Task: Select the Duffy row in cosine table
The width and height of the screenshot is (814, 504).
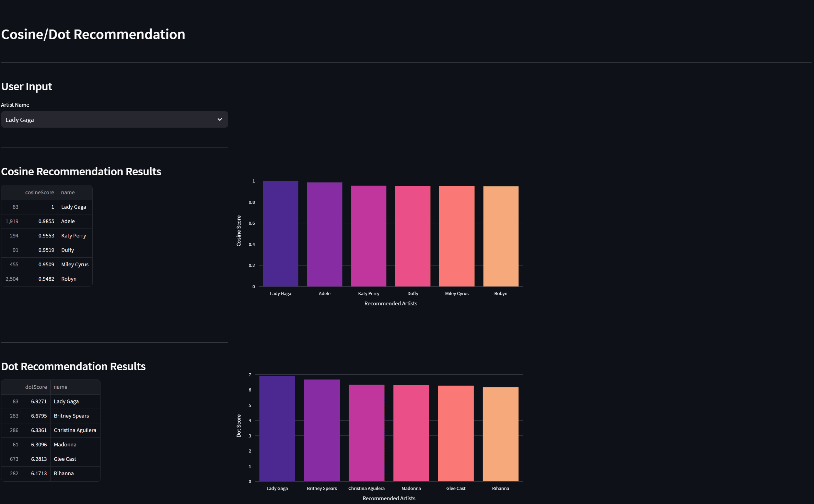Action: tap(46, 250)
